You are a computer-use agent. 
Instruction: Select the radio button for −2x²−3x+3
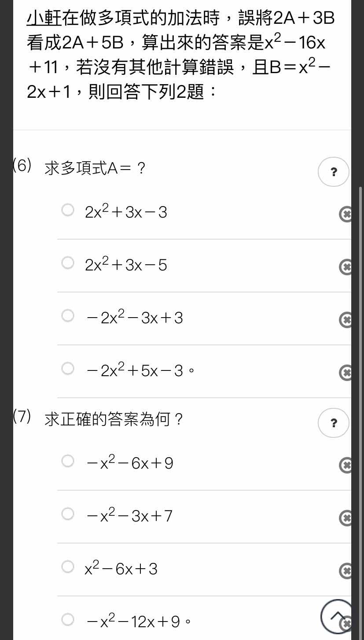pos(68,315)
